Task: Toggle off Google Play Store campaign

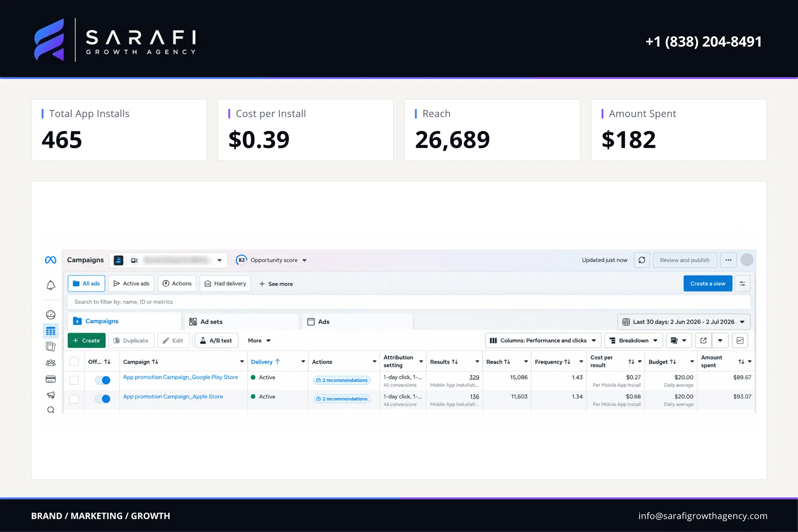Action: pos(103,380)
